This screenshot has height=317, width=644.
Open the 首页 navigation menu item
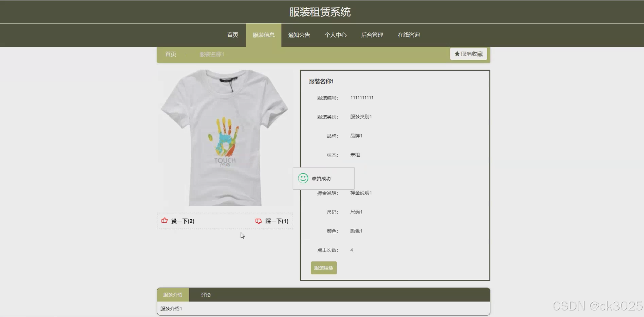232,35
